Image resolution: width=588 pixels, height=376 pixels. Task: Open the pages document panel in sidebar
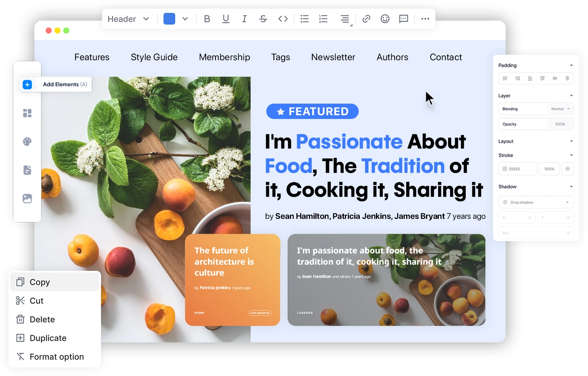point(27,170)
